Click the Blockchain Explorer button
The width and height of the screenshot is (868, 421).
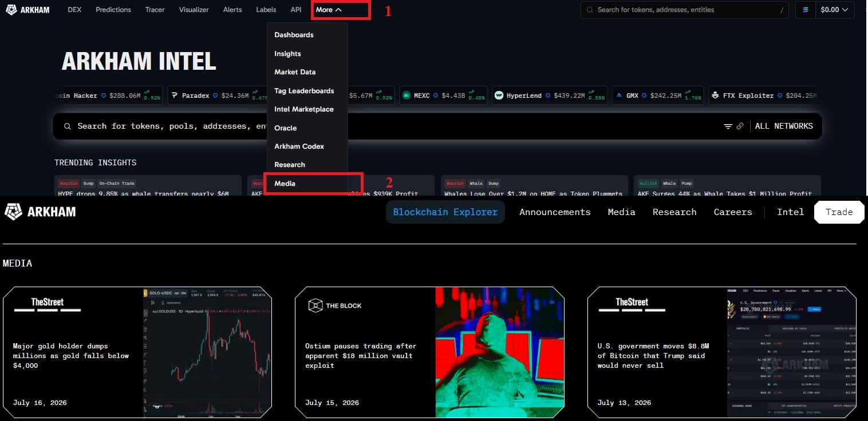(x=445, y=212)
